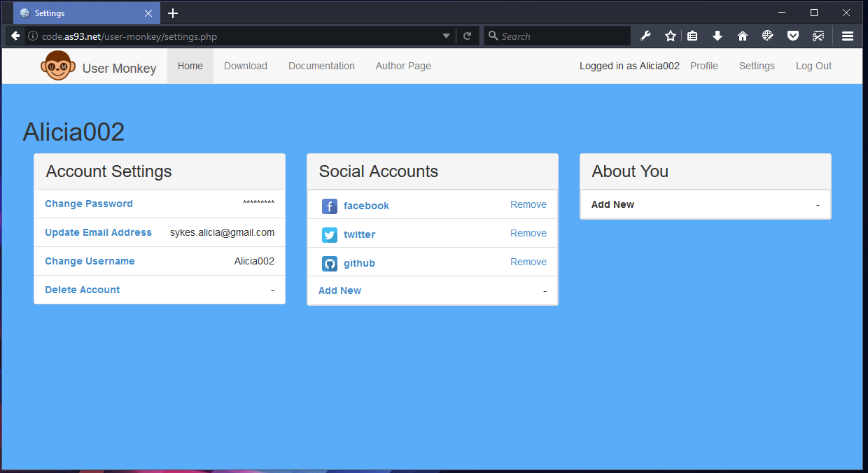Go to Profile in the navbar

[x=704, y=66]
